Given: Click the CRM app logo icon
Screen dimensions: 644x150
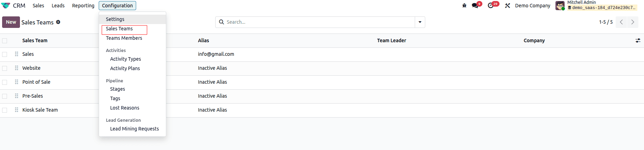Looking at the screenshot, I should coord(6,6).
